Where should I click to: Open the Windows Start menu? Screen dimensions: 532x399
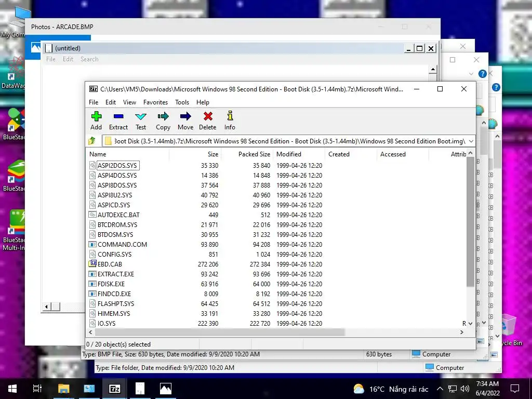12,389
